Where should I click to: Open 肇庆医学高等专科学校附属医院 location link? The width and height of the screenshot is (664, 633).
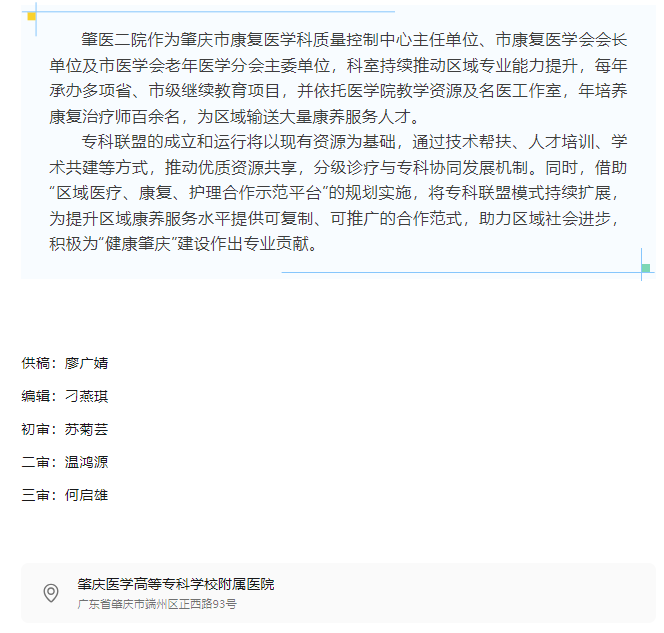(175, 584)
